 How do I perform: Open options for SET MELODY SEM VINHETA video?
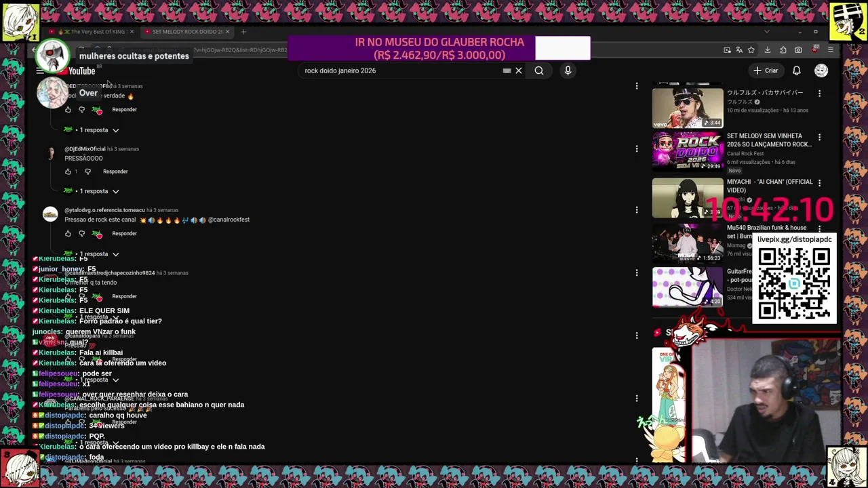point(819,138)
